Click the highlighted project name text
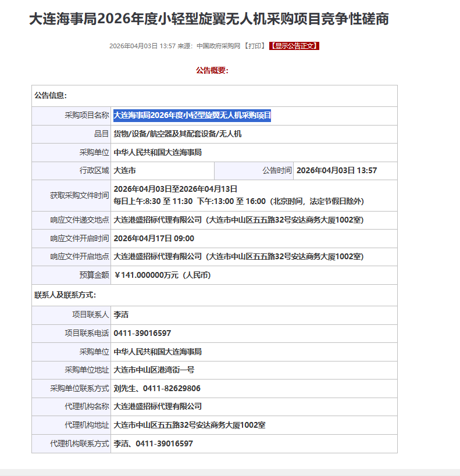 192,116
